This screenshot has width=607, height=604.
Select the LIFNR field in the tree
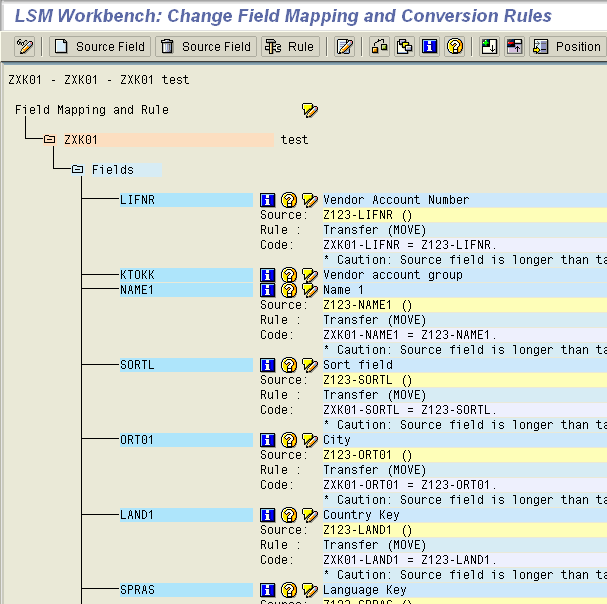137,200
